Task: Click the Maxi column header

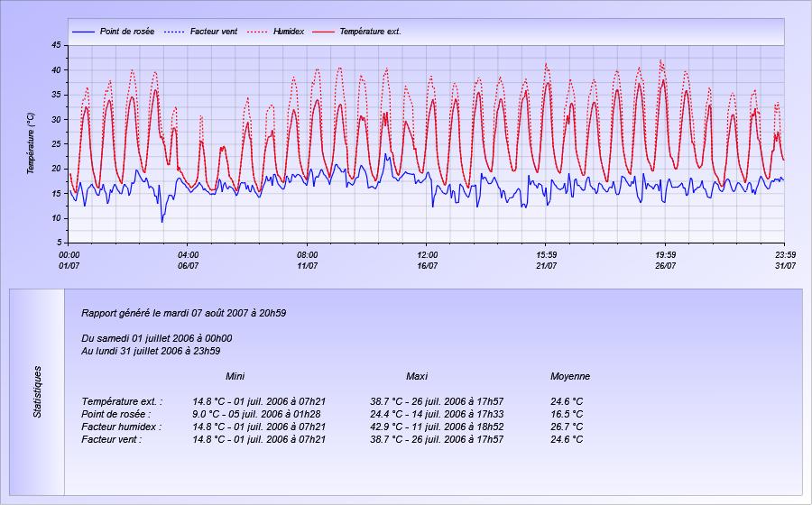Action: point(417,377)
